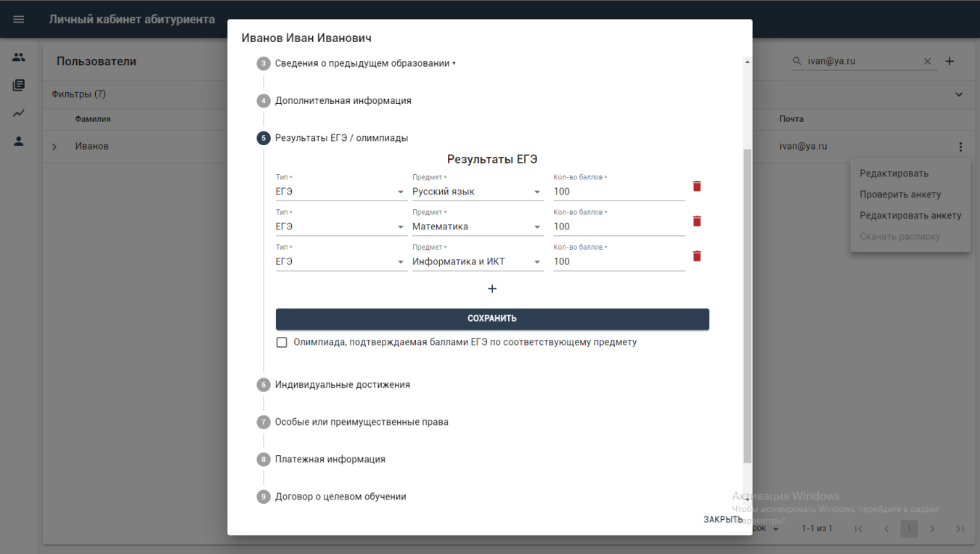980x554 pixels.
Task: Open the Предмет dropdown showing Математика
Action: click(x=478, y=227)
